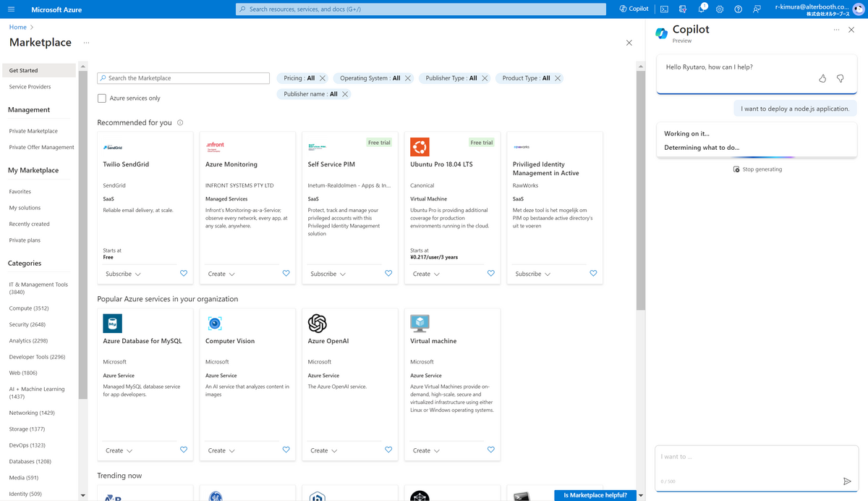Open Marketplace title more options ellipsis
868x501 pixels.
86,43
